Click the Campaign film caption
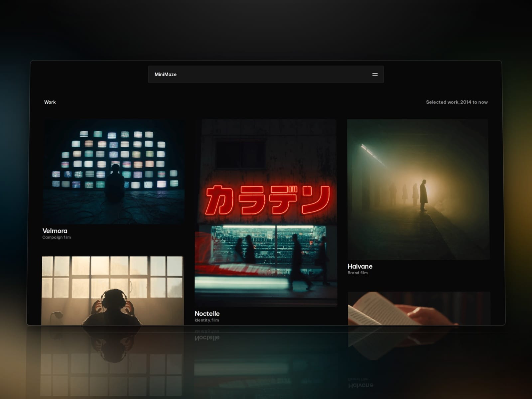 tap(57, 237)
